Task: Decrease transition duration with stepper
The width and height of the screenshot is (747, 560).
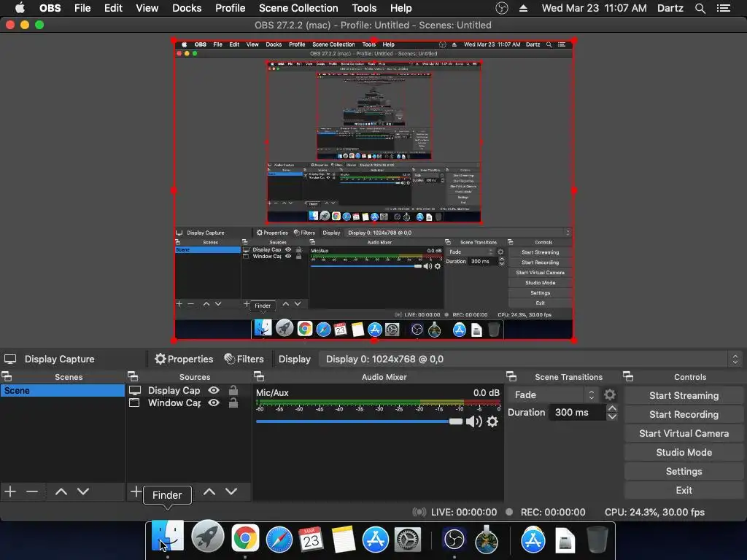Action: (x=612, y=416)
